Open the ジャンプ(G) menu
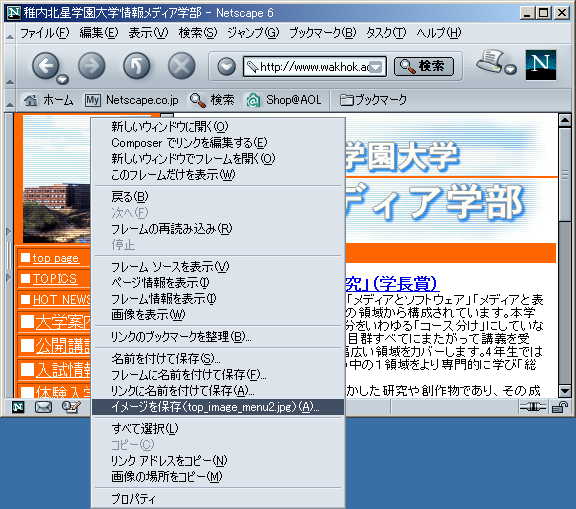 coord(253,33)
